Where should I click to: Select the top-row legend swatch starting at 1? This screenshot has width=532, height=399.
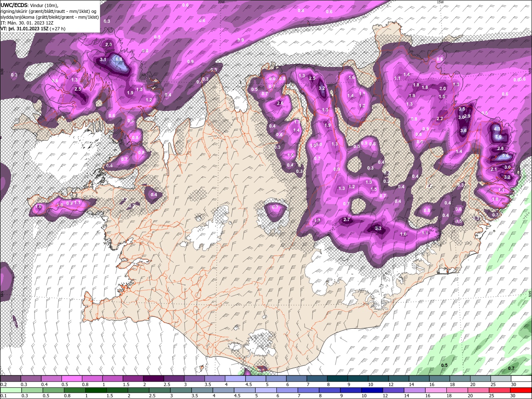[x=112, y=379]
